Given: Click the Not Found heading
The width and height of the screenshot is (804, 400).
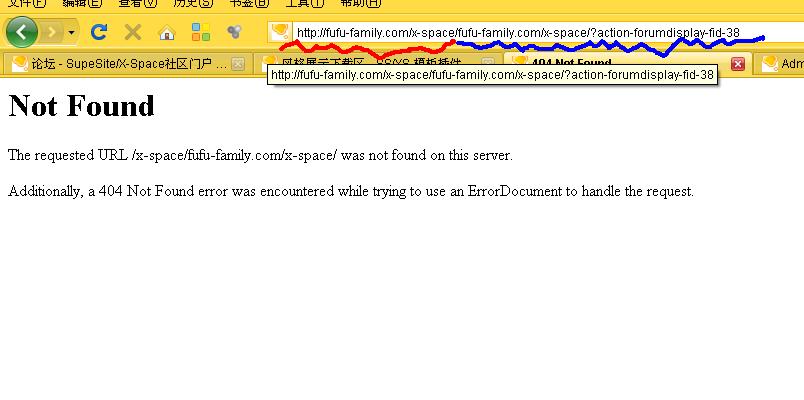Looking at the screenshot, I should (x=82, y=106).
